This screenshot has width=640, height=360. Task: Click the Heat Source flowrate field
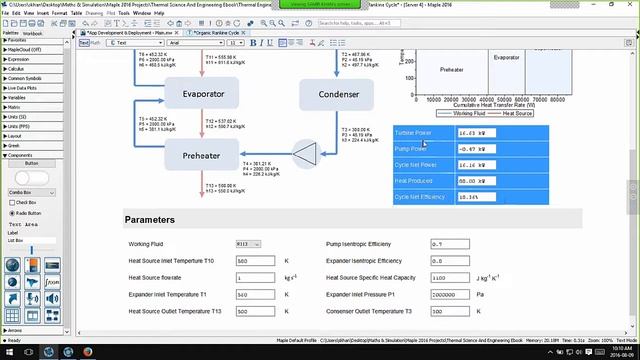(256, 278)
